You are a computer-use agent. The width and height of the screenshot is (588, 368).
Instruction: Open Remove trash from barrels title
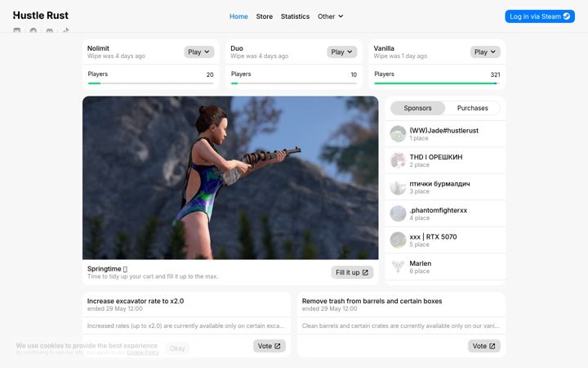pyautogui.click(x=372, y=301)
